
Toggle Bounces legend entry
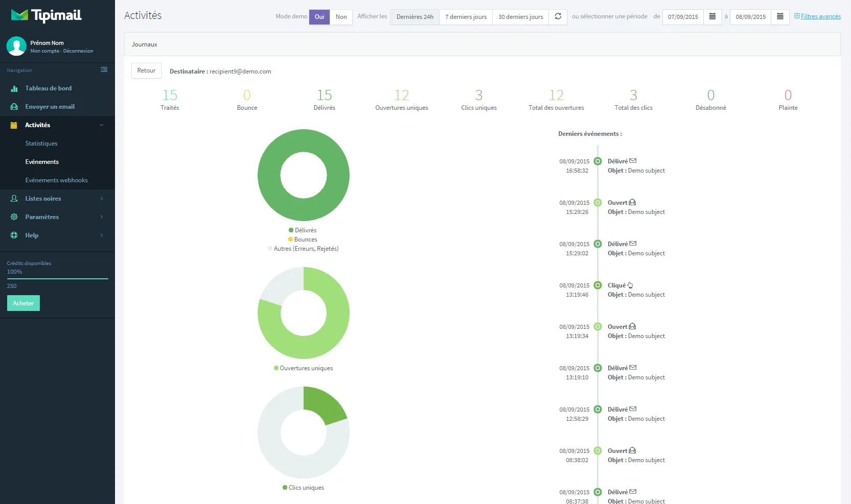pyautogui.click(x=303, y=239)
